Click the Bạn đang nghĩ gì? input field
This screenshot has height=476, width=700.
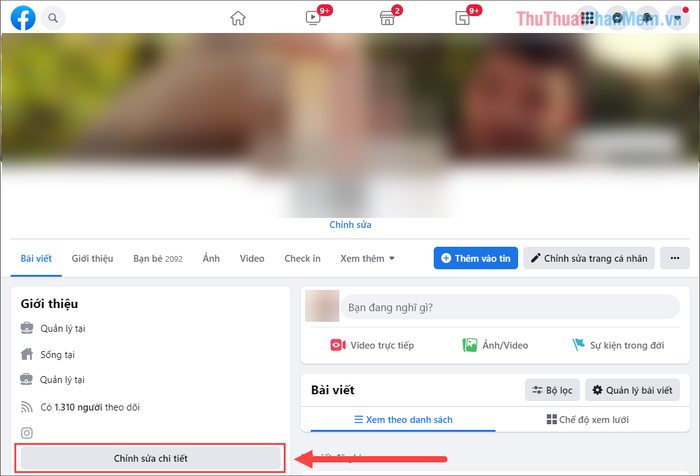coord(510,307)
